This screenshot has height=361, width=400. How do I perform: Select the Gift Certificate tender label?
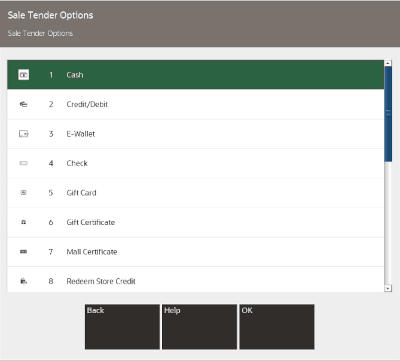(x=91, y=222)
